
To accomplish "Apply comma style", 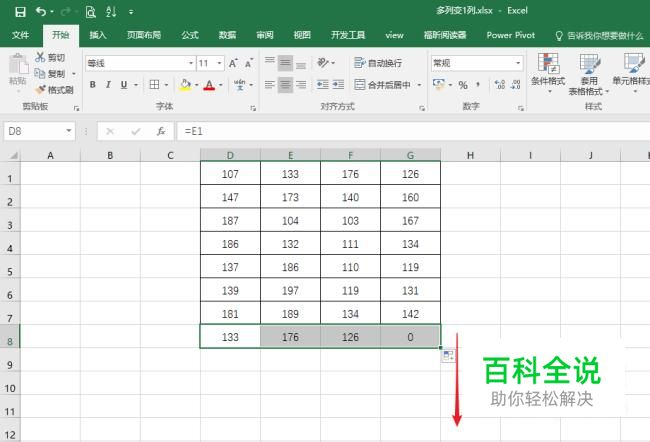I will (478, 85).
